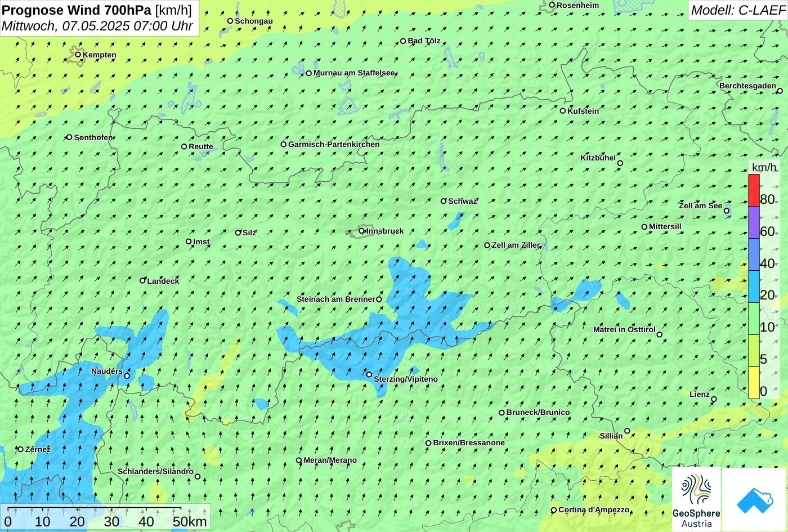This screenshot has width=788, height=532.
Task: Click the Kitzbühel city marker
Action: click(x=620, y=163)
